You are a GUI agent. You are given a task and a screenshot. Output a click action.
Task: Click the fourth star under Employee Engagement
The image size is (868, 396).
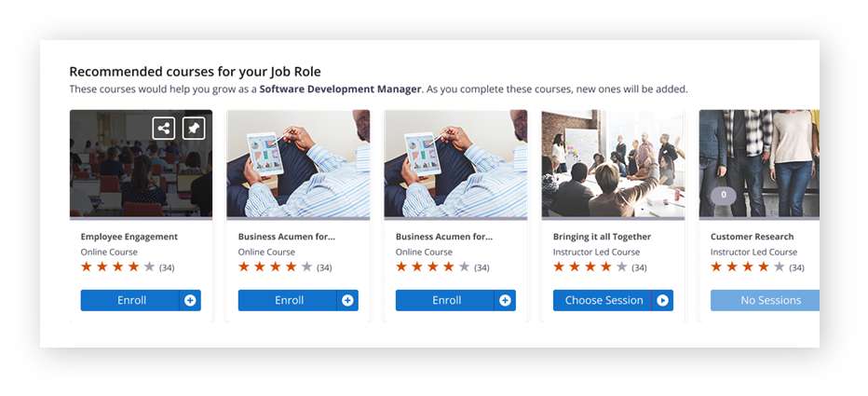133,267
